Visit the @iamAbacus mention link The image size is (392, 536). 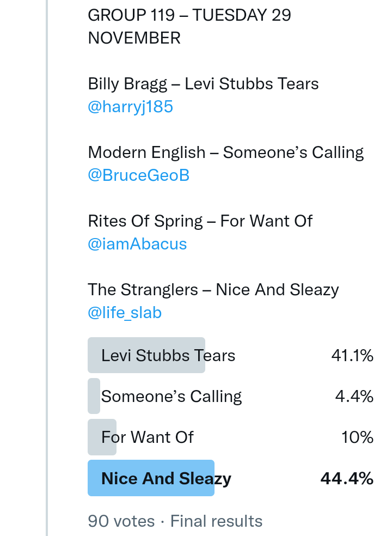137,244
